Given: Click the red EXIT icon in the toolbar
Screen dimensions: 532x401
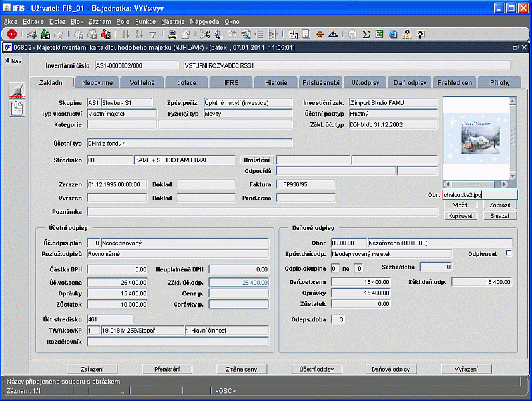Looking at the screenshot, I should (x=12, y=34).
